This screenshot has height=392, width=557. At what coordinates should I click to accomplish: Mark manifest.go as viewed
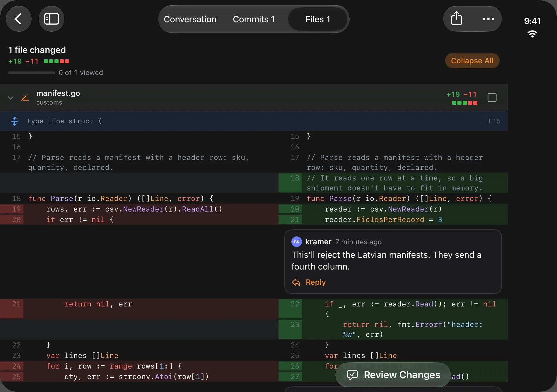[492, 97]
